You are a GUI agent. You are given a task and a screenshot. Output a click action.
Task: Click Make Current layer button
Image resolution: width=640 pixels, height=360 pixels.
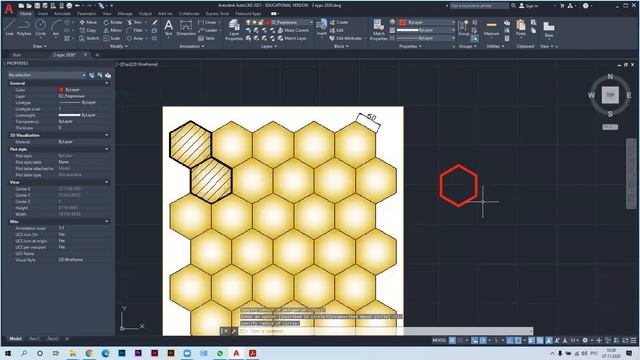(x=293, y=30)
